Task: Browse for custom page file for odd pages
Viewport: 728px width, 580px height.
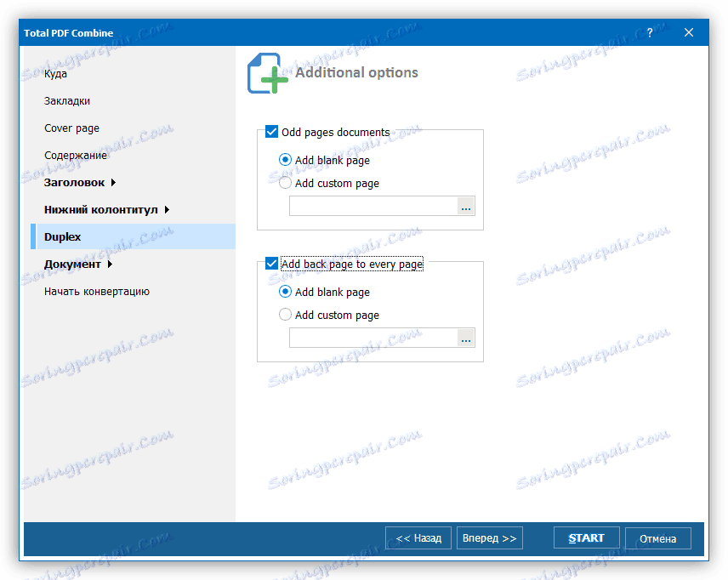Action: (466, 206)
